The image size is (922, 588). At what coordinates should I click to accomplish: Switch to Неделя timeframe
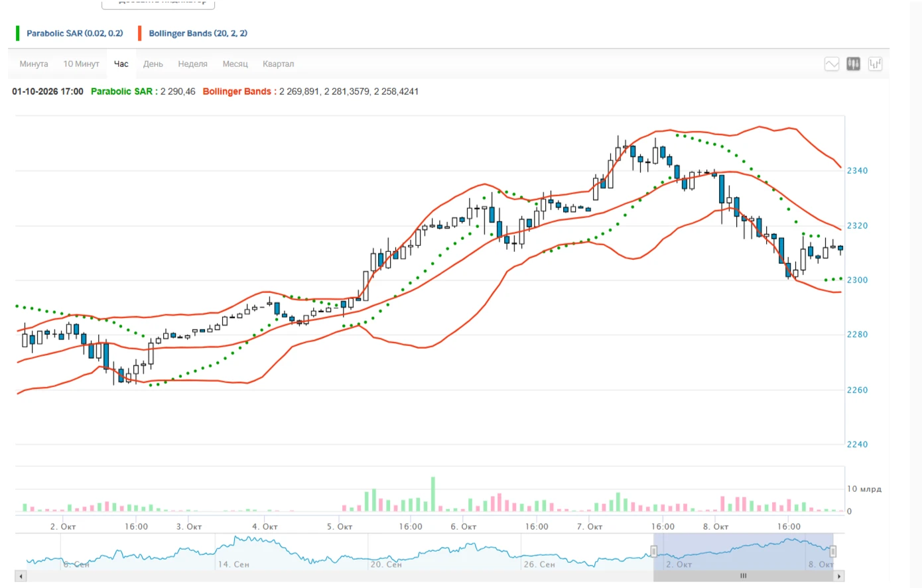click(192, 64)
